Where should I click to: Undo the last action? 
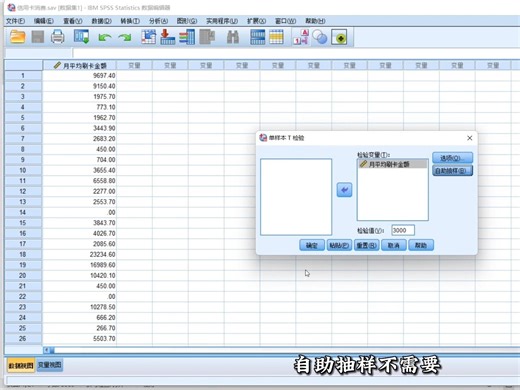click(105, 37)
